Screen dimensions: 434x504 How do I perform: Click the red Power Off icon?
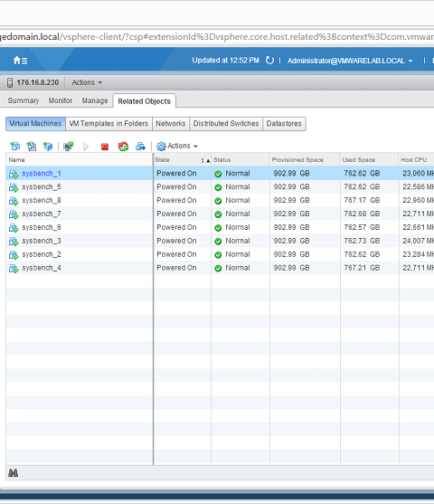(x=105, y=147)
